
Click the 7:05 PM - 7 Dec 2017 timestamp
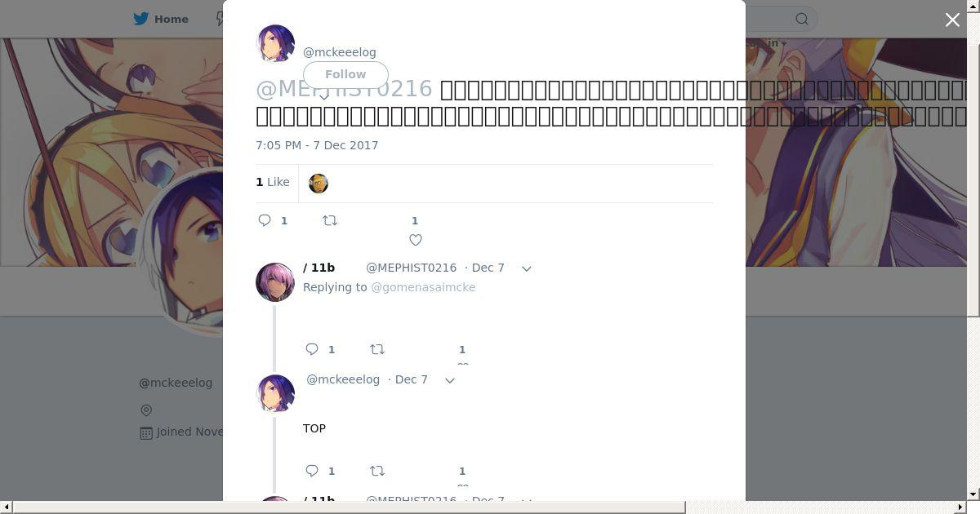317,145
